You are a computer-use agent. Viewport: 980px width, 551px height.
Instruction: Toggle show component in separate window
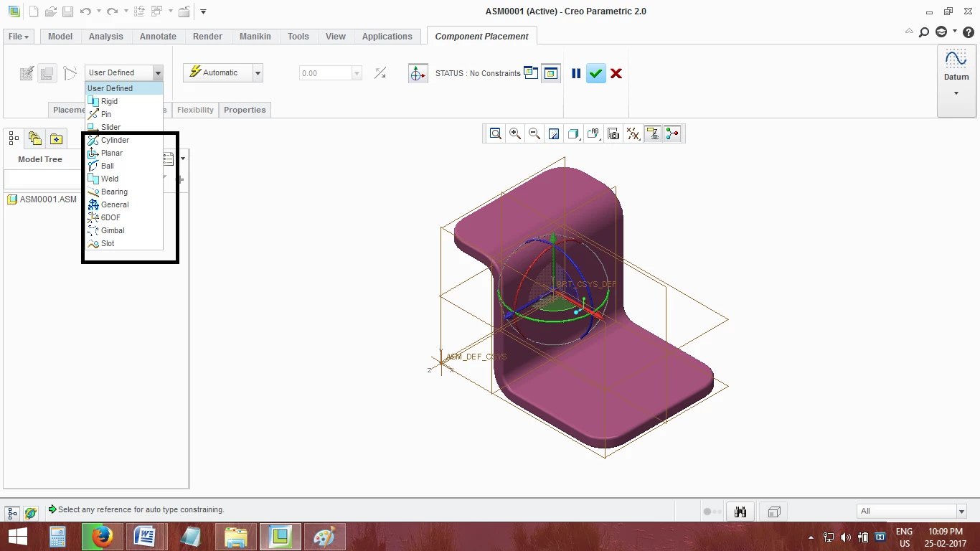(x=531, y=72)
